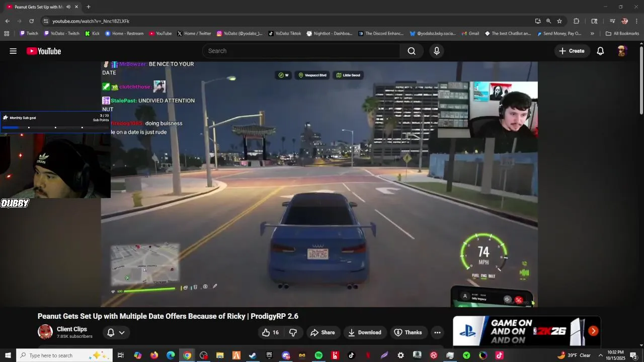Open the All Bookmarks folder

coord(622,34)
